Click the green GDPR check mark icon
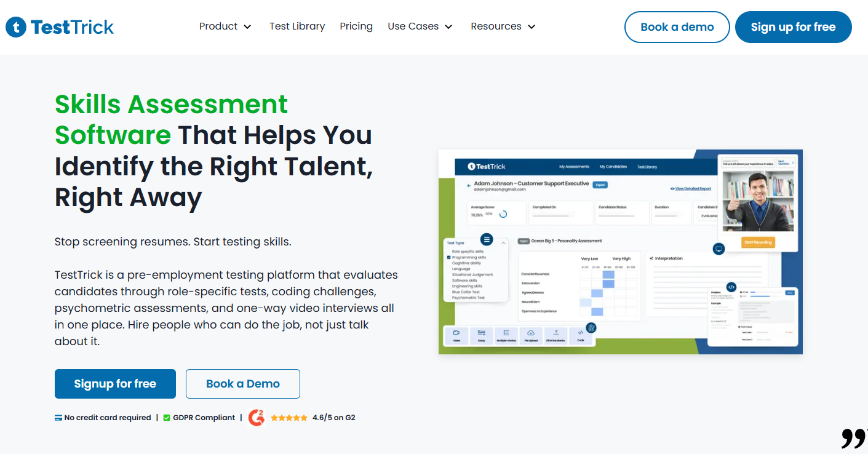Image resolution: width=868 pixels, height=454 pixels. pos(167,418)
